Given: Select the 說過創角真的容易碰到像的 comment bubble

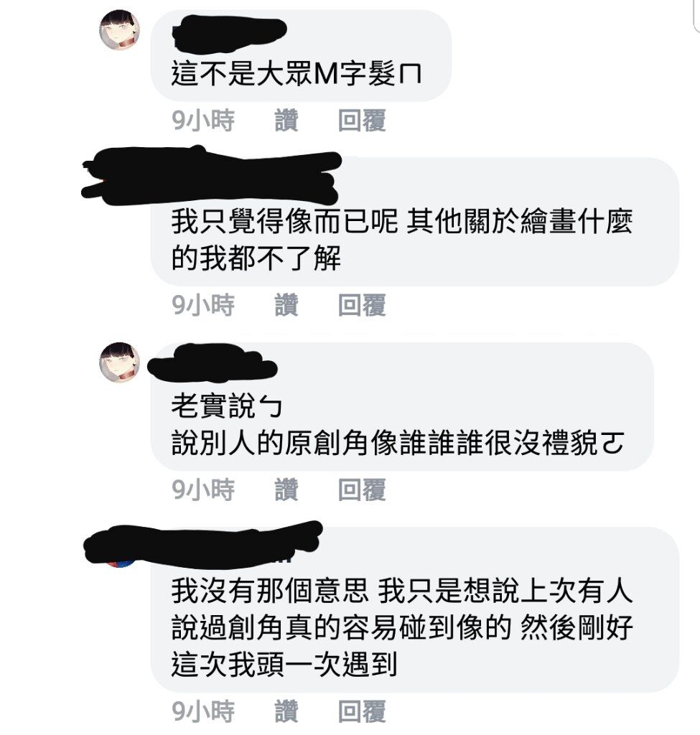Looking at the screenshot, I should tap(415, 609).
